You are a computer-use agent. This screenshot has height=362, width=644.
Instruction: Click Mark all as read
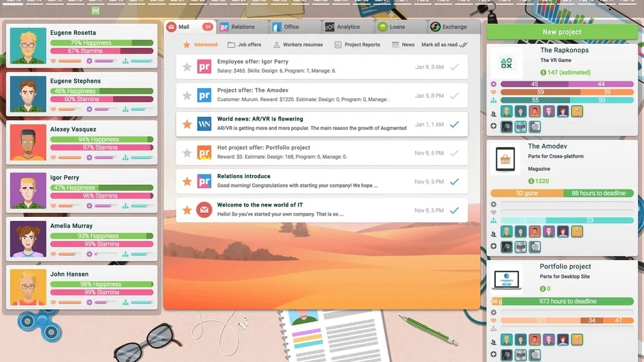[x=444, y=44]
